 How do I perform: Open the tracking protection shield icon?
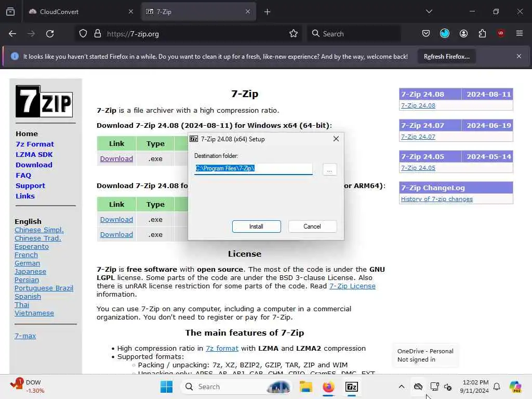(x=83, y=34)
